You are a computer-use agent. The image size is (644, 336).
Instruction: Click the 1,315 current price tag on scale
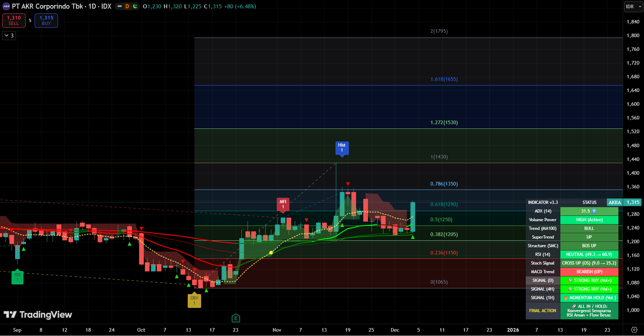(x=633, y=202)
